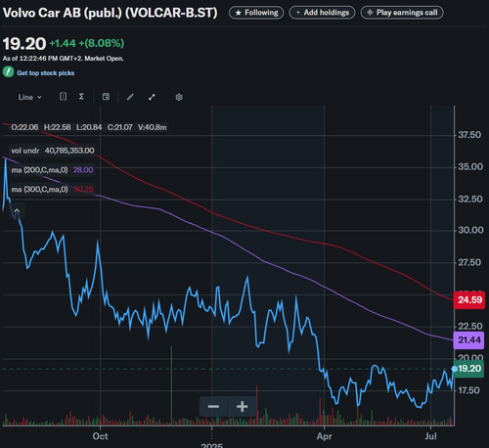Zoom in chart with plus button

[242, 406]
